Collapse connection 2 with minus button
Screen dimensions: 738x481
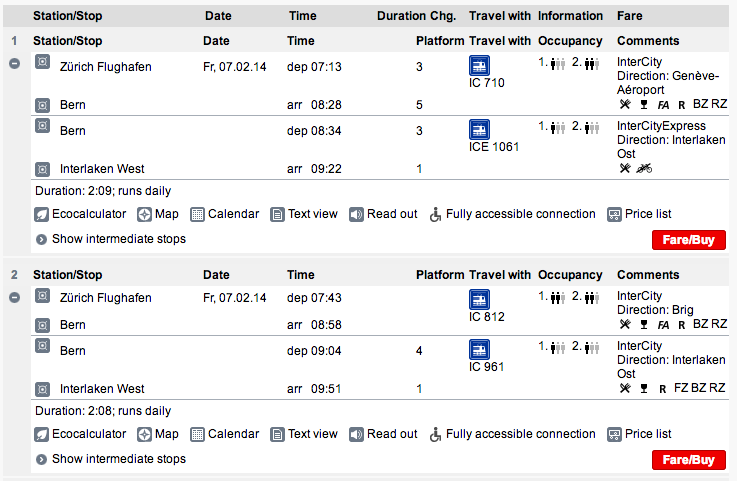[x=15, y=297]
